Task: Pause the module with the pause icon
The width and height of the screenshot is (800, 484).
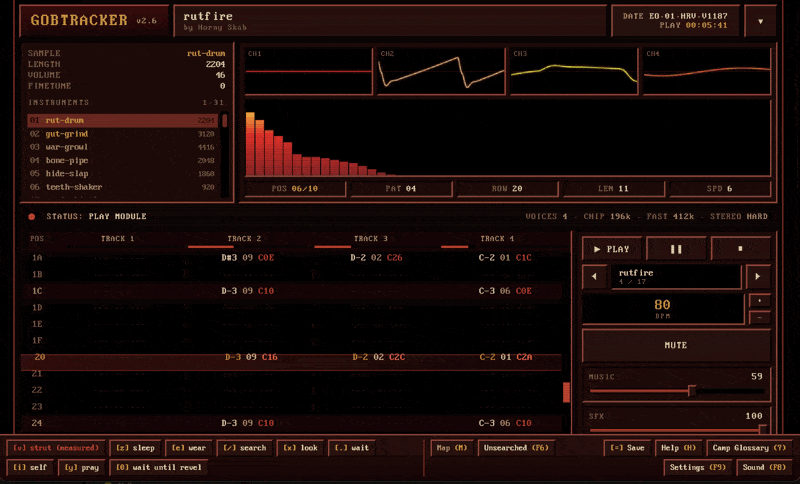Action: tap(676, 249)
